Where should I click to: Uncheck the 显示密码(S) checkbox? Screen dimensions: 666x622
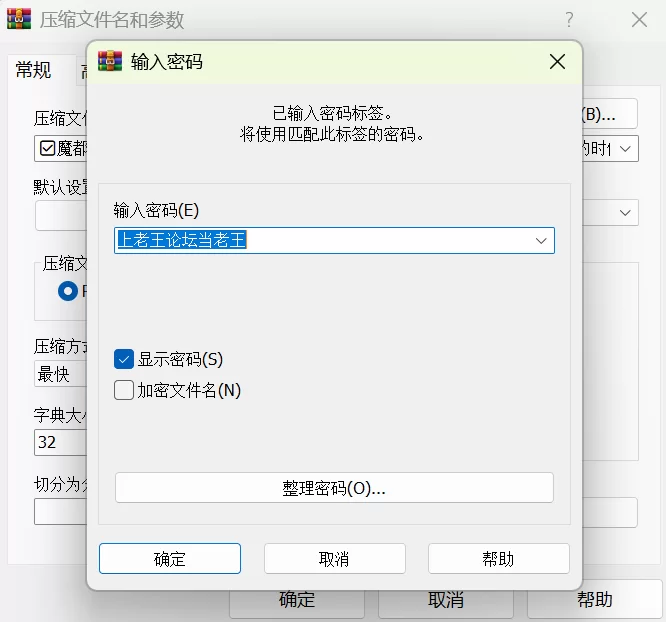(124, 359)
